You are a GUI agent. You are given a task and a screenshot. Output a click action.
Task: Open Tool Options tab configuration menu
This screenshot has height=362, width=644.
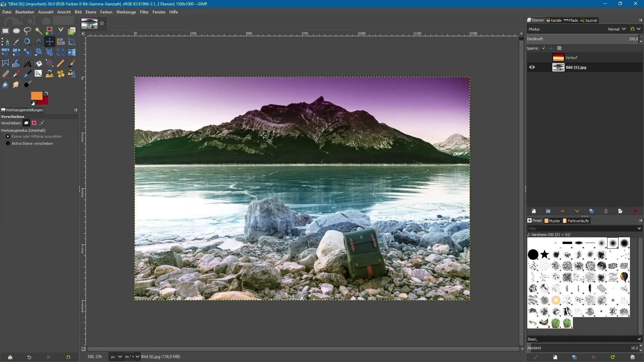coord(76,110)
